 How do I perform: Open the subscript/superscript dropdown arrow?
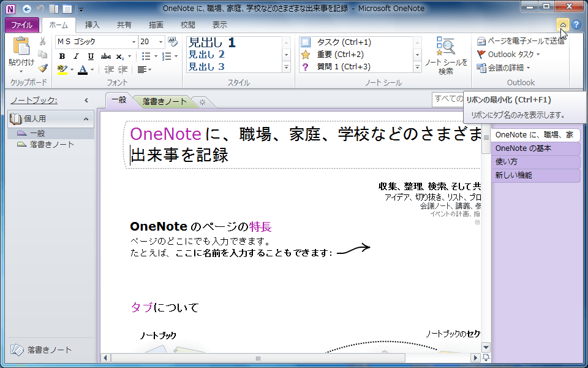130,56
